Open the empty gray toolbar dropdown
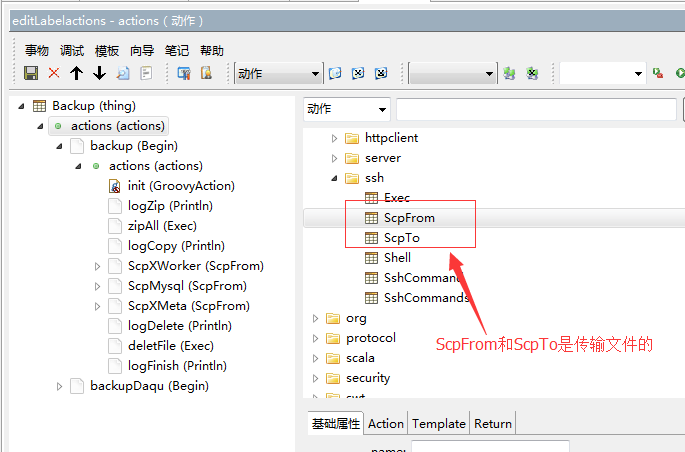Image resolution: width=685 pixels, height=452 pixels. tap(489, 73)
